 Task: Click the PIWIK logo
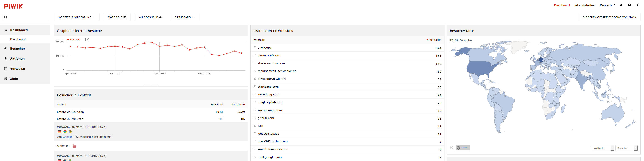(x=13, y=6)
